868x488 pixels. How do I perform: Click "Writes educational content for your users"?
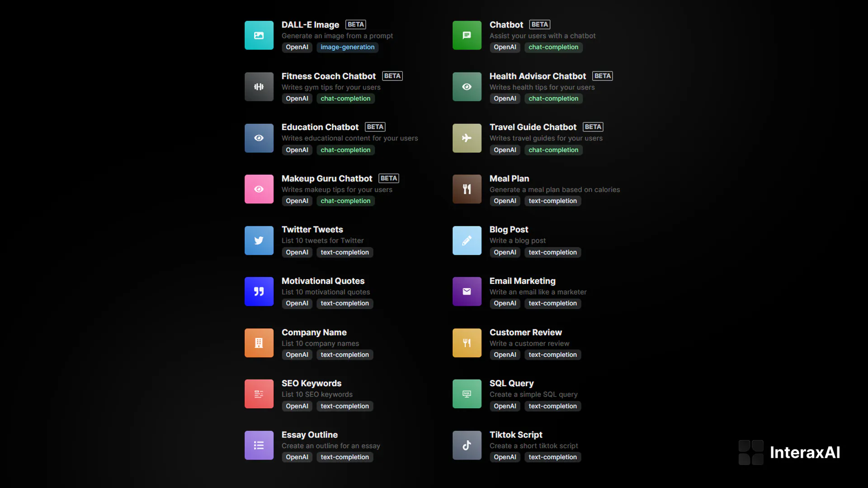pos(350,139)
